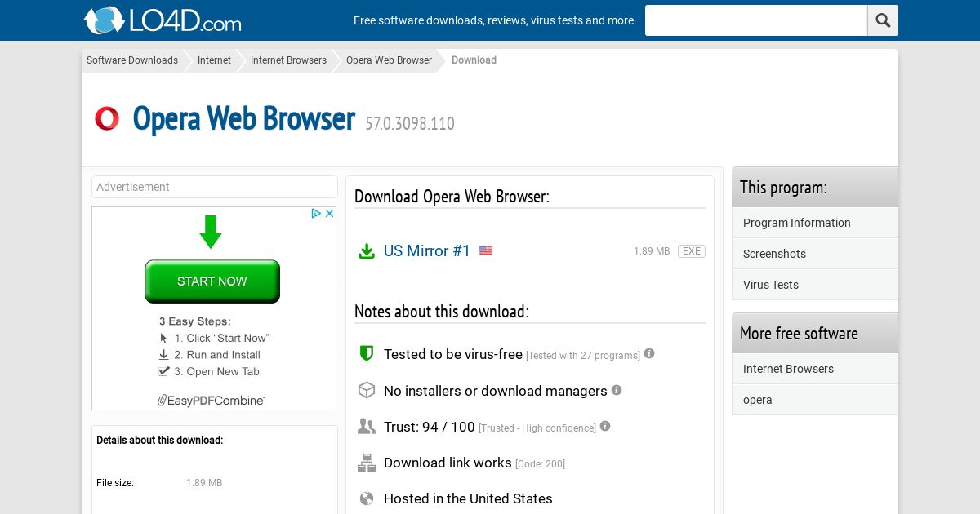Viewport: 980px width, 514px height.
Task: Click the Download Opera Web Browser: heading
Action: click(452, 197)
